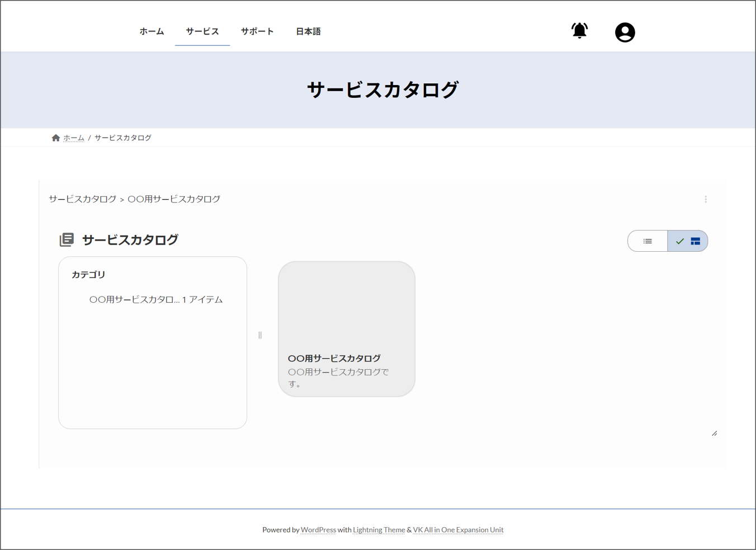Viewport: 756px width, 550px height.
Task: Open the WordPress footer link
Action: (318, 530)
